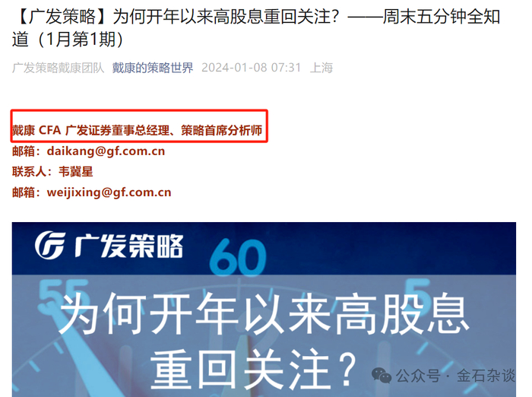Click the number 55 on clock image
The height and width of the screenshot is (397, 532).
pos(63,291)
